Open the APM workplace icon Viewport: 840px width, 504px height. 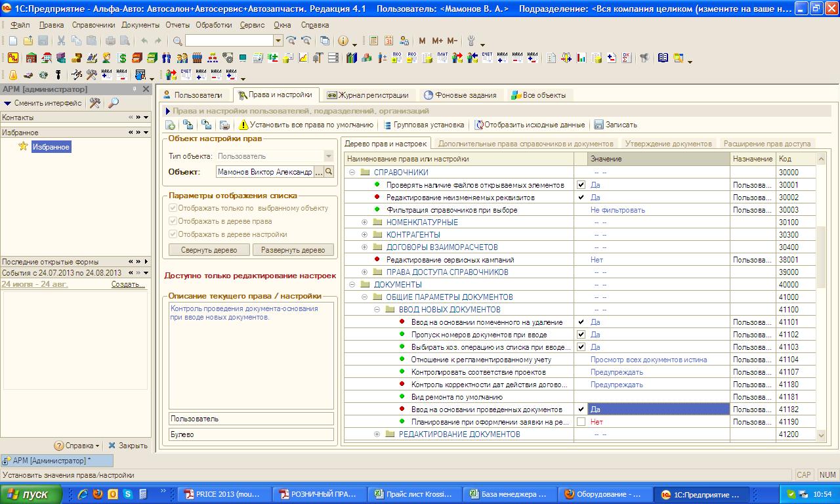click(x=13, y=58)
